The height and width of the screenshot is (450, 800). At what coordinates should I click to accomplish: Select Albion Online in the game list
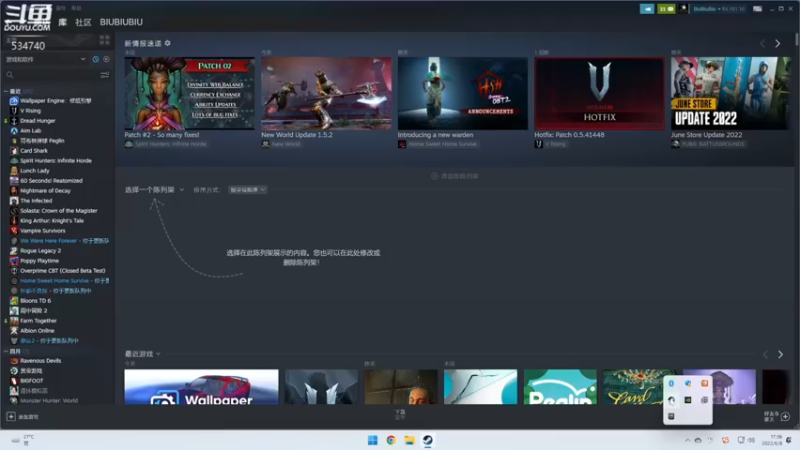point(37,331)
